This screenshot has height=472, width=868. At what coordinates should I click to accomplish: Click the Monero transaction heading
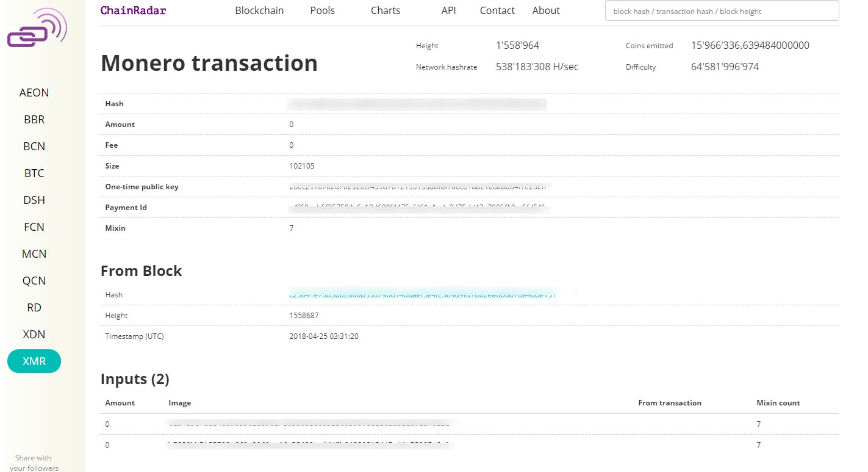[209, 63]
